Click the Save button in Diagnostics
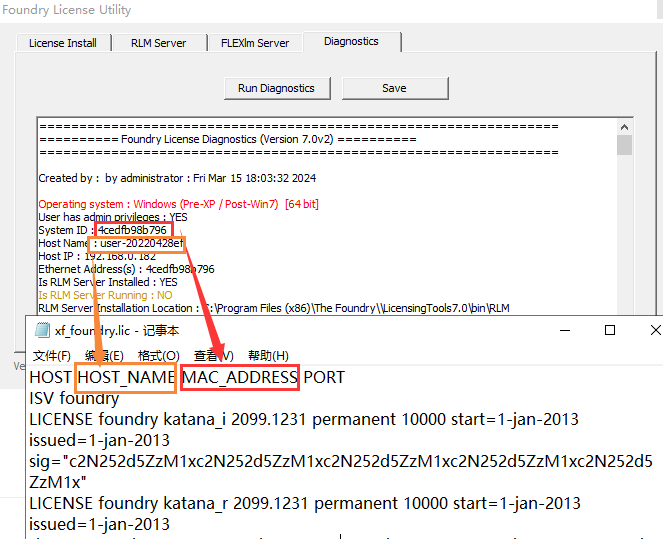 (395, 88)
